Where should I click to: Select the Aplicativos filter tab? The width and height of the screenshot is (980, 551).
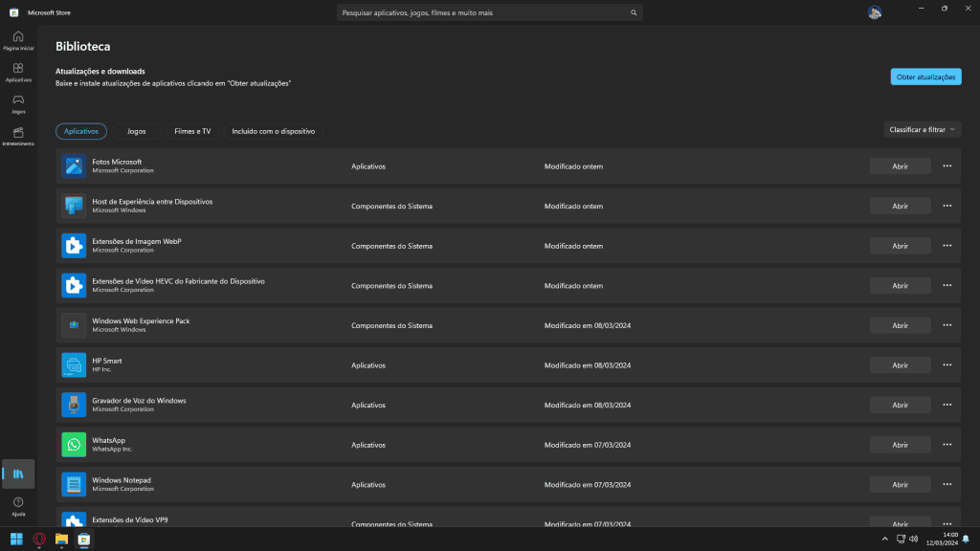[x=81, y=131]
